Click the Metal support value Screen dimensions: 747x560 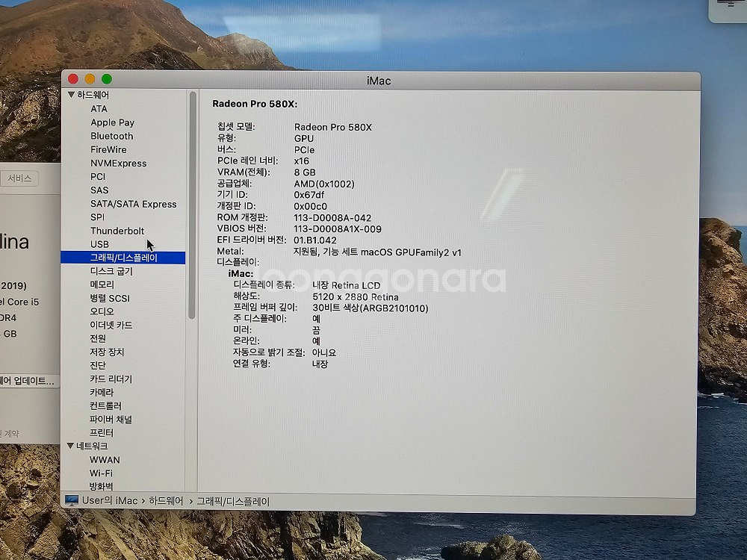pos(377,252)
